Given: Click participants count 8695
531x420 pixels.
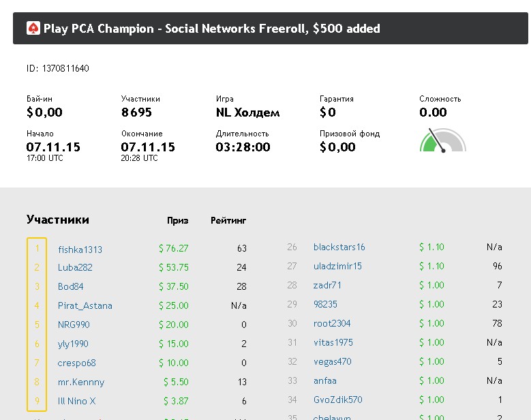Looking at the screenshot, I should click(136, 112).
